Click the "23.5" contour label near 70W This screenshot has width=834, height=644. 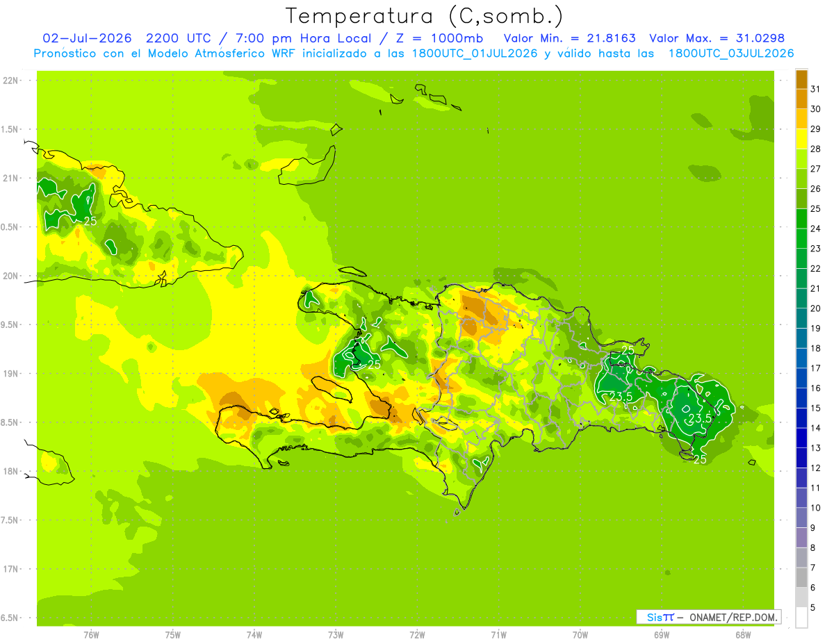[620, 397]
